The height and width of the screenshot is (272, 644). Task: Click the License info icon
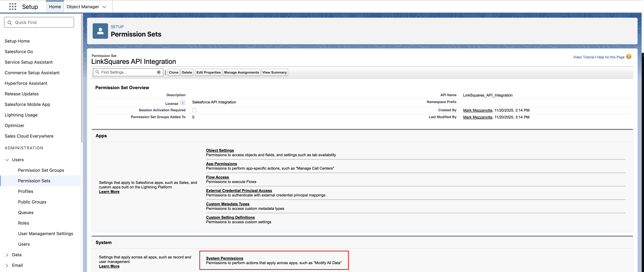click(x=183, y=103)
